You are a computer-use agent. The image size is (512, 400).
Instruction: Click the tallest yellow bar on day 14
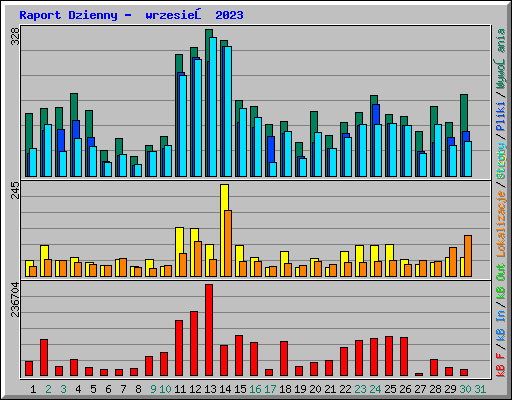(223, 230)
